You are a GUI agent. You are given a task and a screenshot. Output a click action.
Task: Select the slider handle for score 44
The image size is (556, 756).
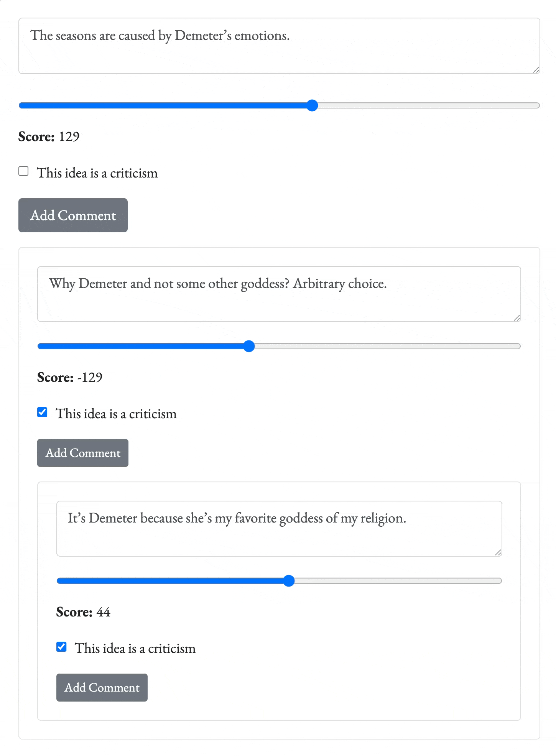point(289,581)
